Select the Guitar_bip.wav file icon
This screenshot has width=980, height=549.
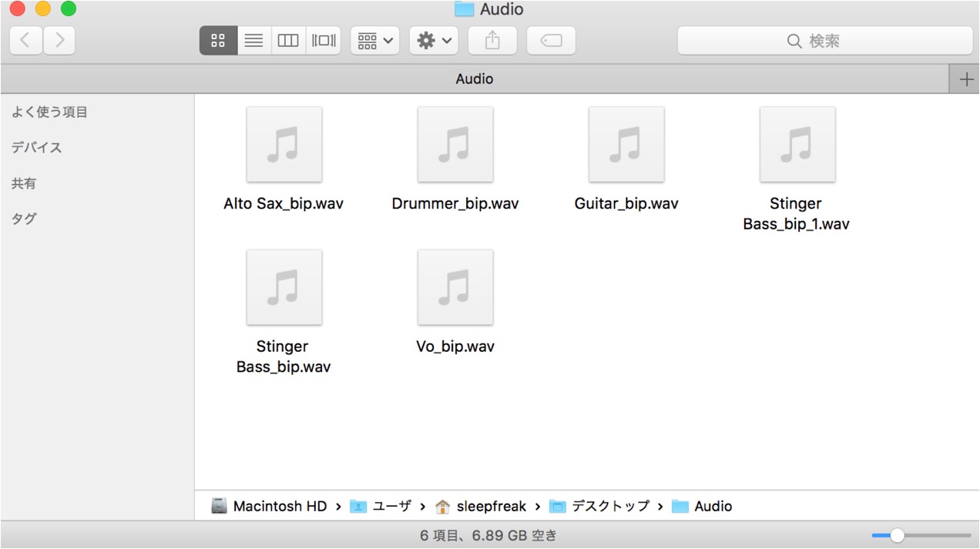click(x=626, y=145)
